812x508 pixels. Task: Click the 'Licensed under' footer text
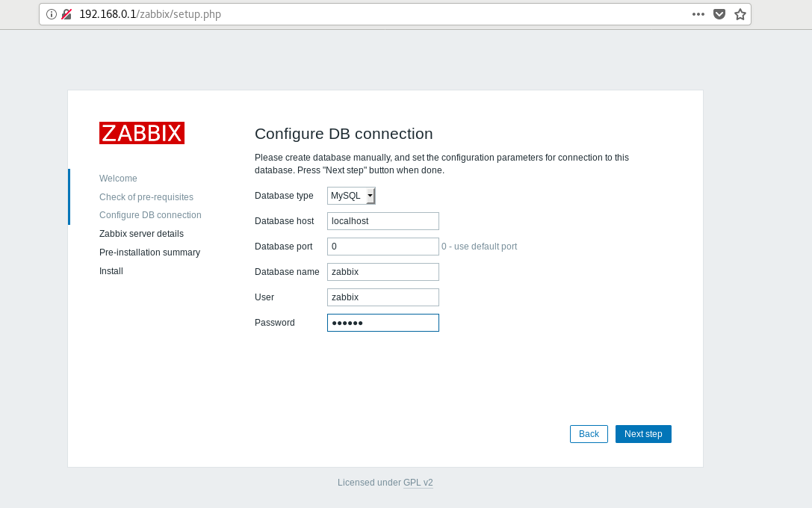click(369, 483)
